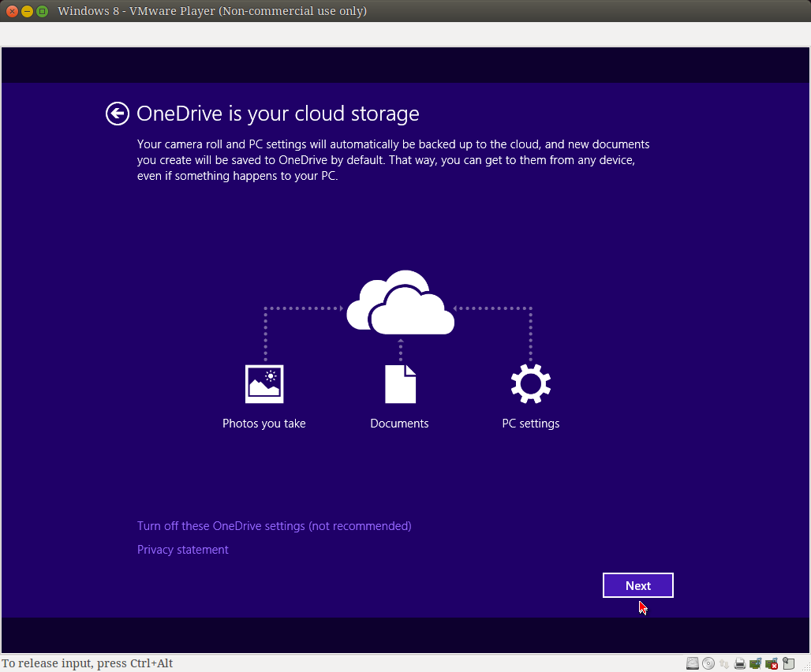
Task: Click VMware message log note icon
Action: pyautogui.click(x=788, y=663)
